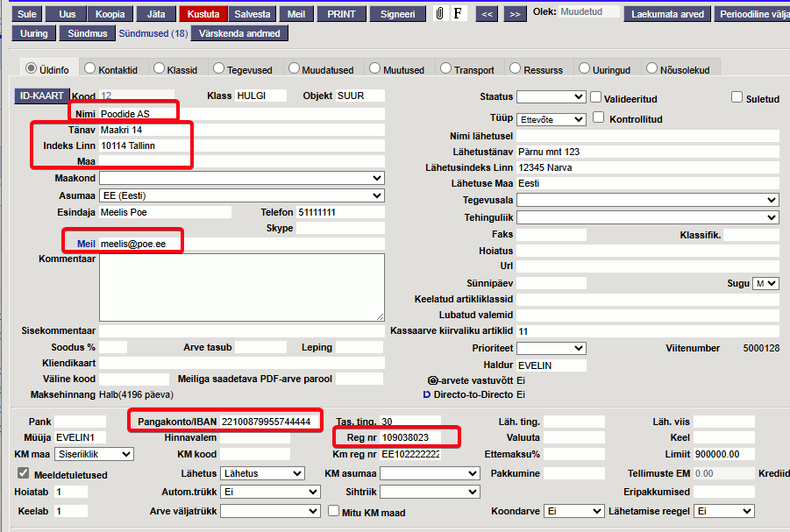Go to previous record with << button

(487, 14)
